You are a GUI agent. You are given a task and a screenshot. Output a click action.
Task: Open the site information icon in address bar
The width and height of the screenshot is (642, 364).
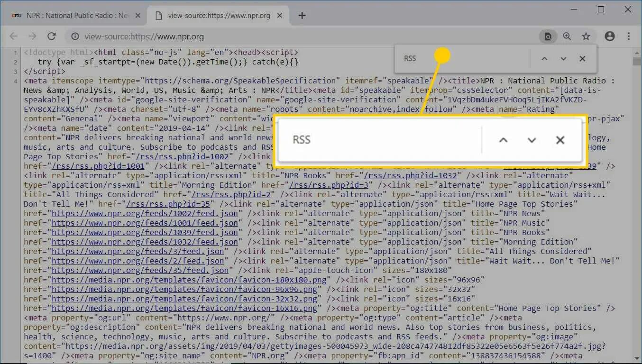click(74, 36)
